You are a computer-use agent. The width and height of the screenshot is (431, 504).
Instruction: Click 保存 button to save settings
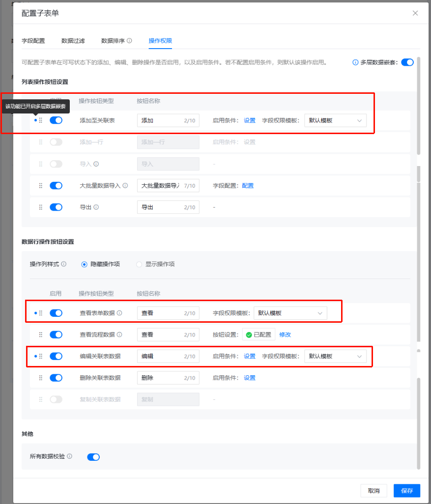407,490
